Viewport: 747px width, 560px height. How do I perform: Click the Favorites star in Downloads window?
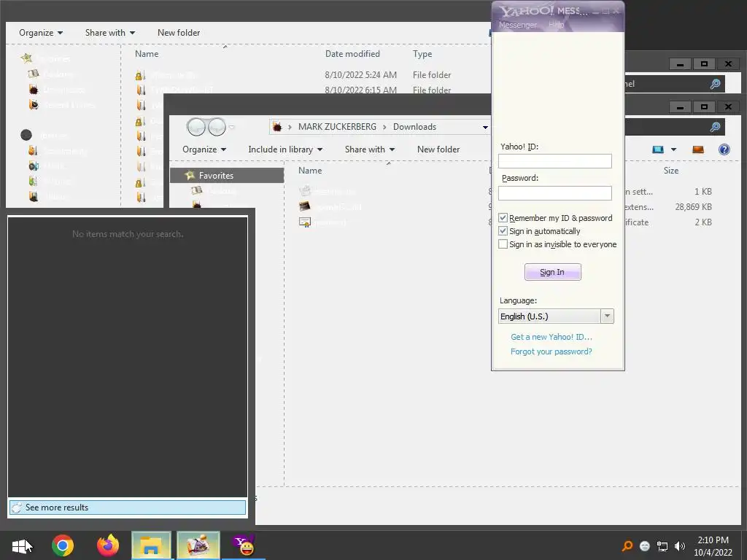click(x=190, y=175)
